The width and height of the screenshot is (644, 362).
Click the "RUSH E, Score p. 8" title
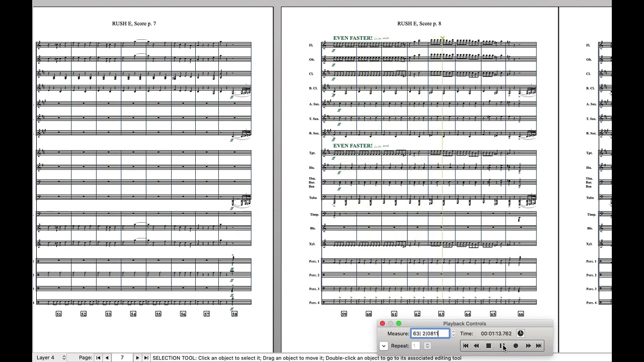point(419,24)
